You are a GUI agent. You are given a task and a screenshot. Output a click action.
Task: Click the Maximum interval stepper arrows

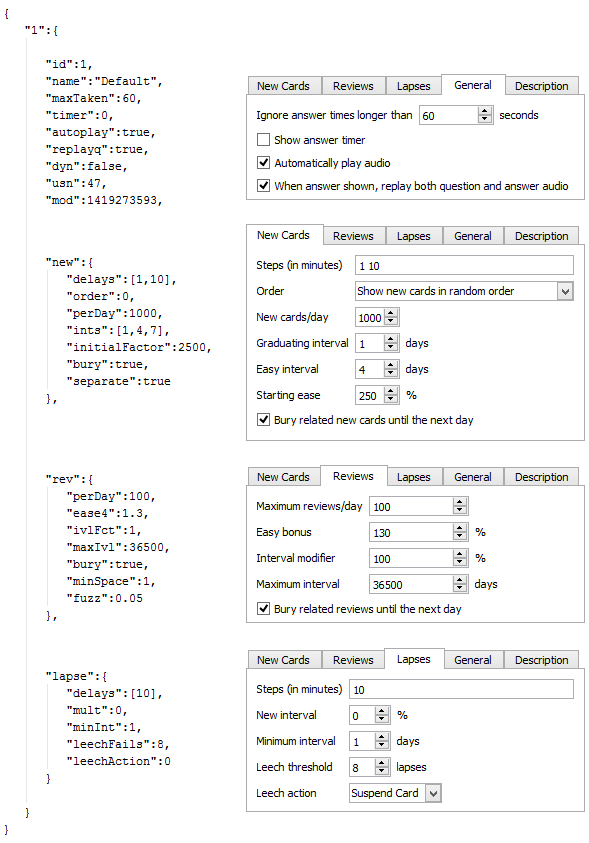pos(459,584)
